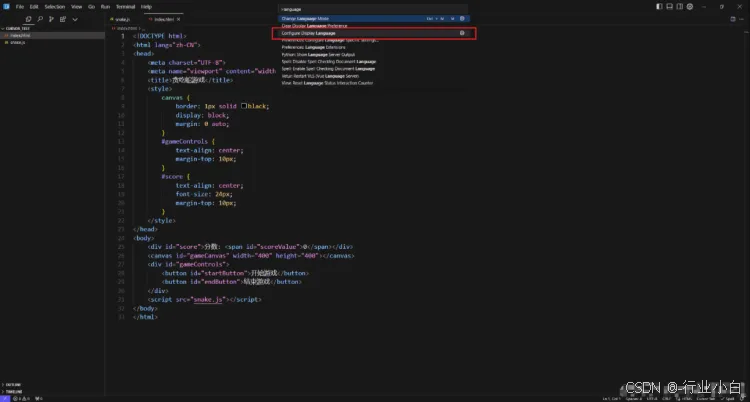Open the Terminal menu
This screenshot has width=750, height=402.
(125, 7)
